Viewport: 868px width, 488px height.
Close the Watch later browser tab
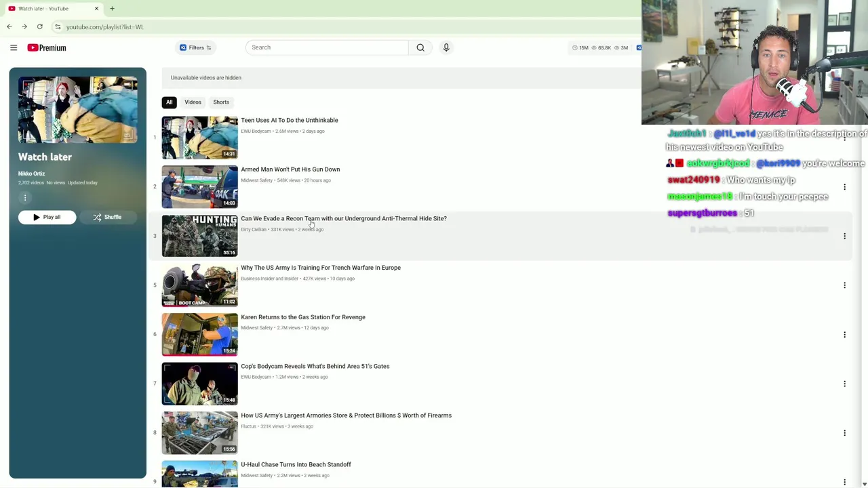pos(96,8)
